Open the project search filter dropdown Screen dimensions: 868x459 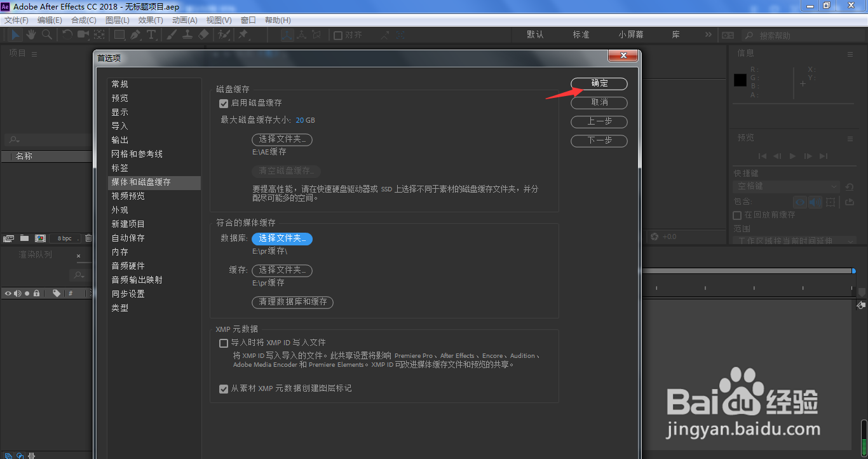pos(13,139)
